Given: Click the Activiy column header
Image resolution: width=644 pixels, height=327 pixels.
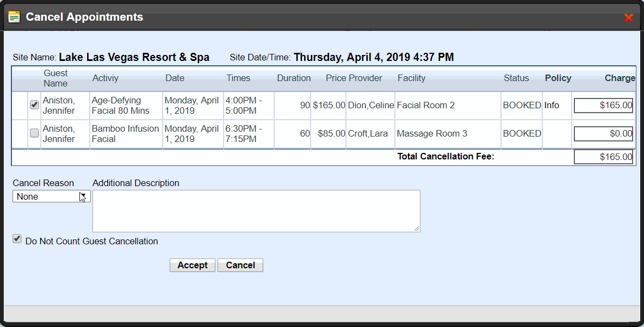Looking at the screenshot, I should (x=105, y=78).
